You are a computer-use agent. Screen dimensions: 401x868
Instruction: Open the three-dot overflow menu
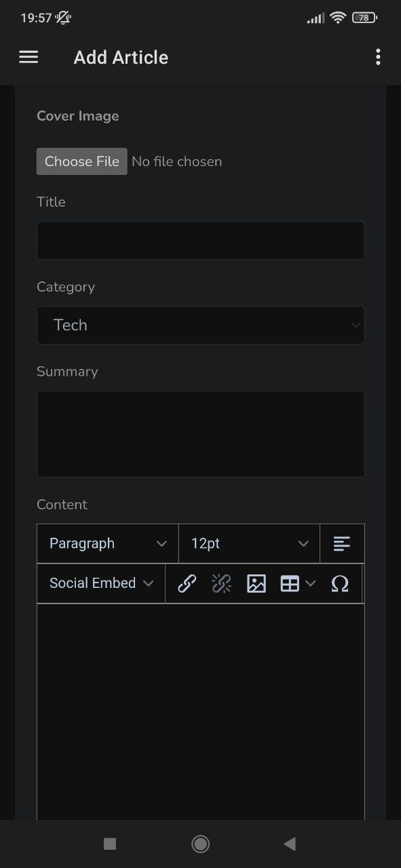pos(378,57)
